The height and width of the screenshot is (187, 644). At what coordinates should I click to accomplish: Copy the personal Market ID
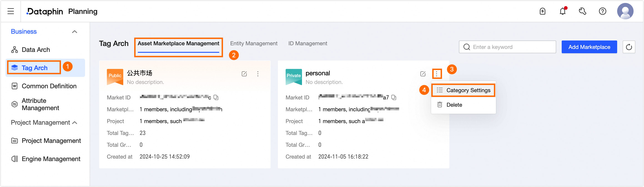(x=394, y=97)
